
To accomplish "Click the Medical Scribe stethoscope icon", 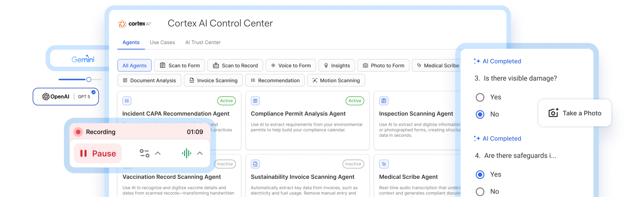I will [419, 65].
